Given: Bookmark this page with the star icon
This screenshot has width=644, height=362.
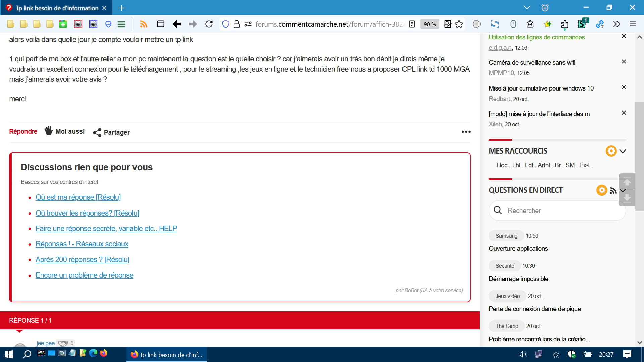Looking at the screenshot, I should [459, 24].
